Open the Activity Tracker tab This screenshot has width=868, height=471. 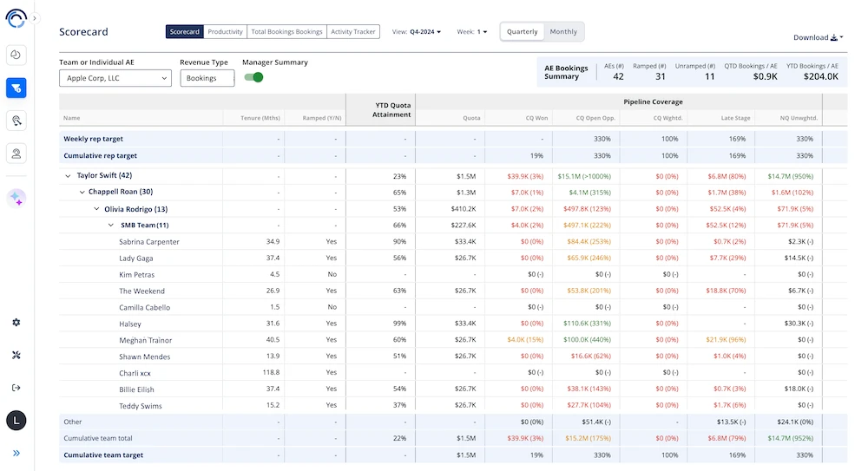353,32
